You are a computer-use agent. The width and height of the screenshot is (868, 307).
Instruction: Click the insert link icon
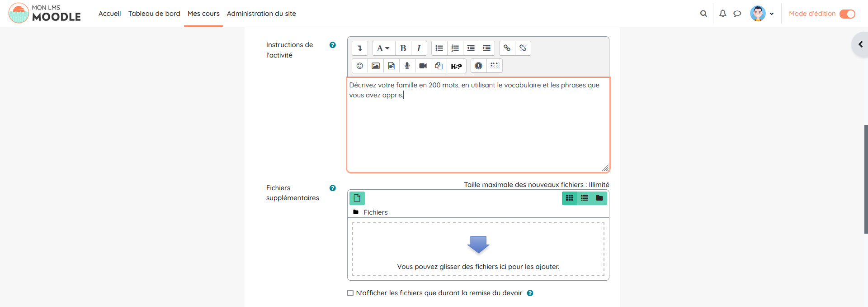pyautogui.click(x=507, y=48)
